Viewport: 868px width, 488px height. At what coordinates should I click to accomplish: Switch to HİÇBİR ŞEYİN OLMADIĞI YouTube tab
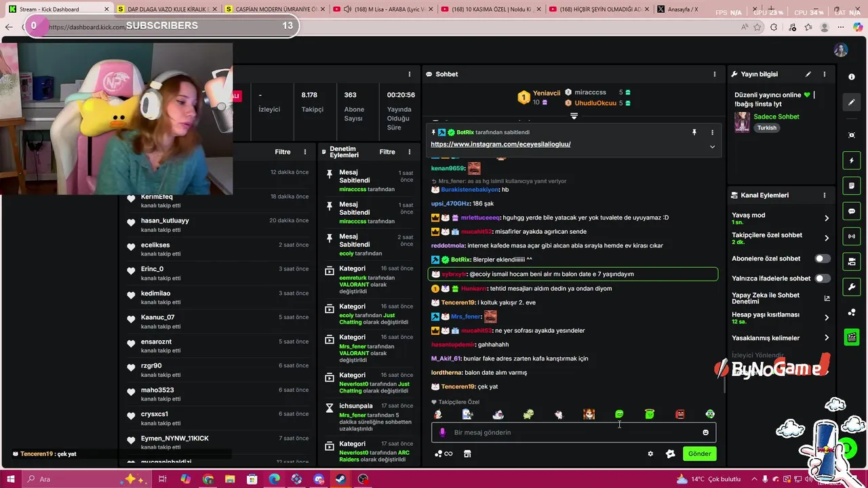coord(599,9)
